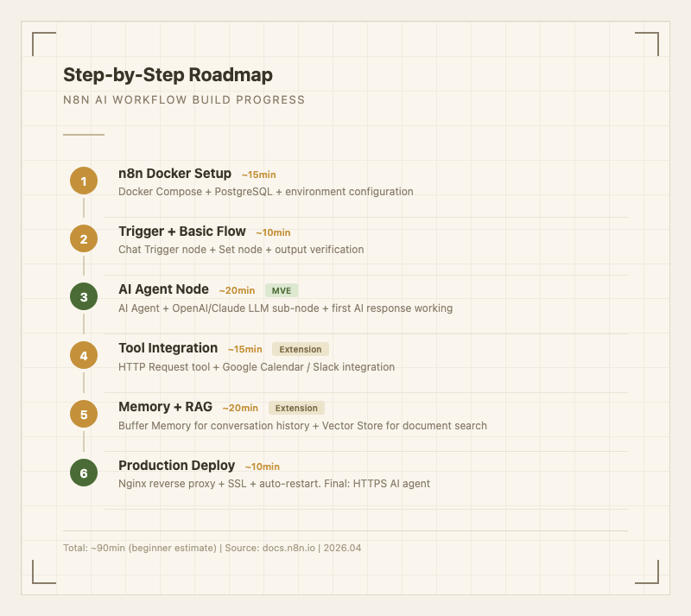Select the green step 6 circle
This screenshot has height=616, width=691.
[x=84, y=473]
